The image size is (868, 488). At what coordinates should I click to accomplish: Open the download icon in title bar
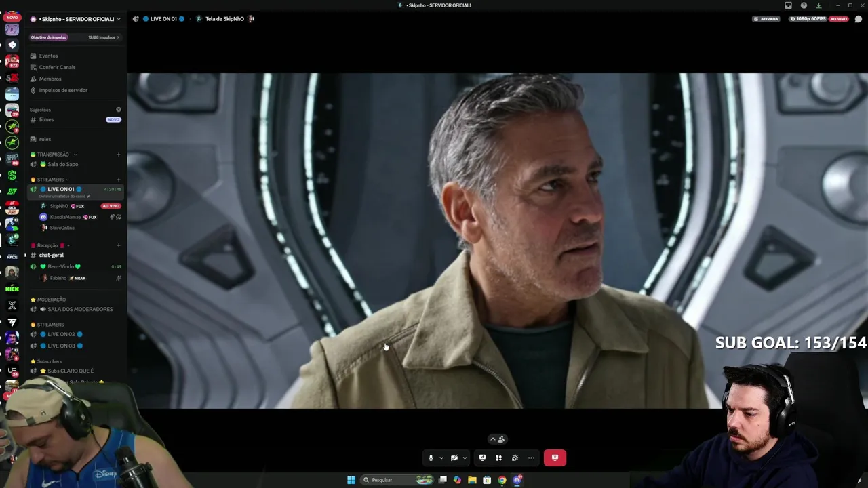tap(818, 5)
